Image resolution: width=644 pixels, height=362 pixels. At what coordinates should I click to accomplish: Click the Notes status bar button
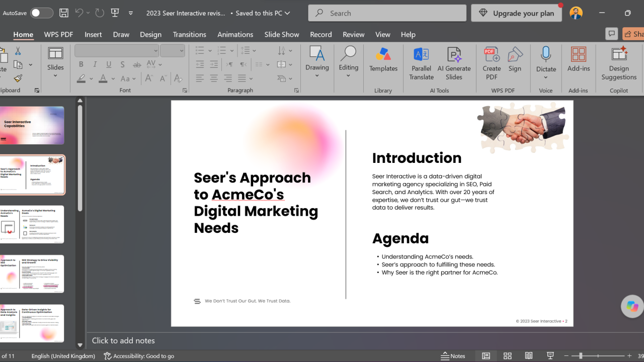[453, 355]
